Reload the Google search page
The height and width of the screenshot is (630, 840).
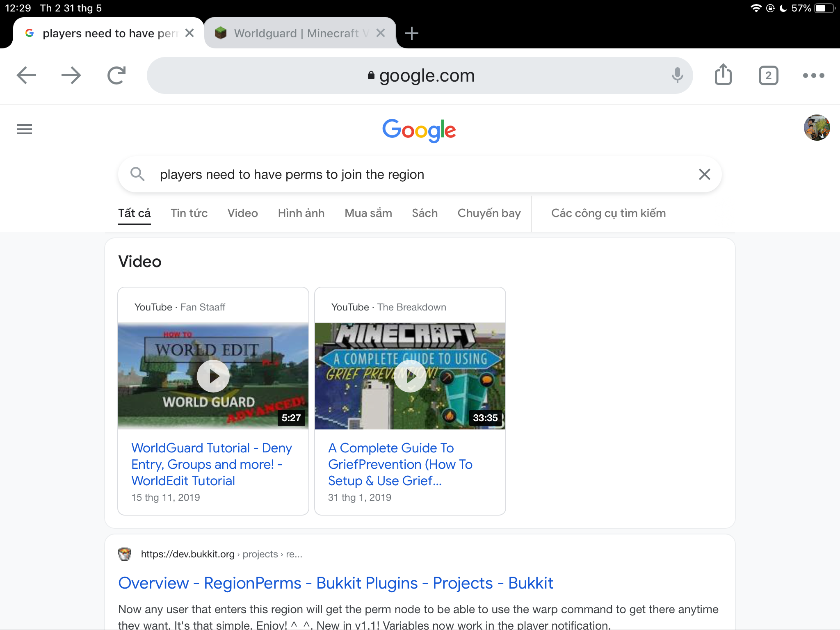point(116,75)
